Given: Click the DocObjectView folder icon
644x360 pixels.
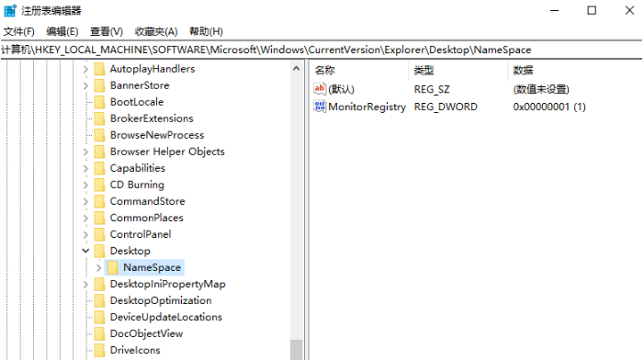Looking at the screenshot, I should [x=99, y=333].
